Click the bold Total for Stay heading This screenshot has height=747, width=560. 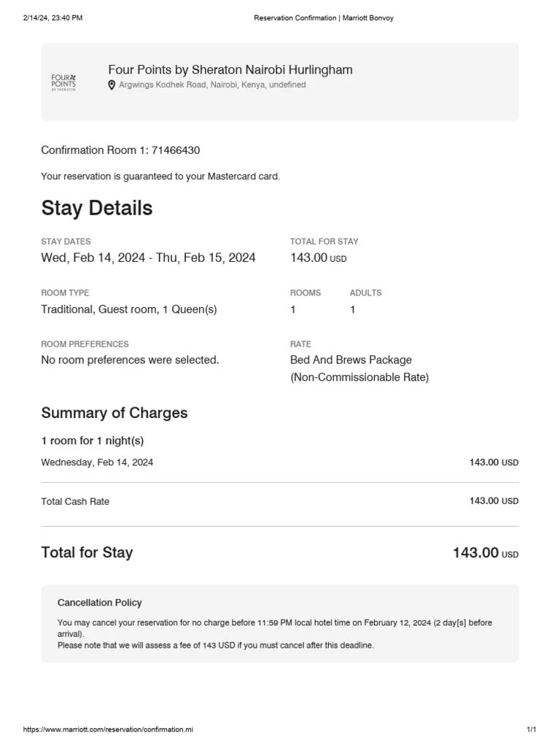(x=87, y=552)
